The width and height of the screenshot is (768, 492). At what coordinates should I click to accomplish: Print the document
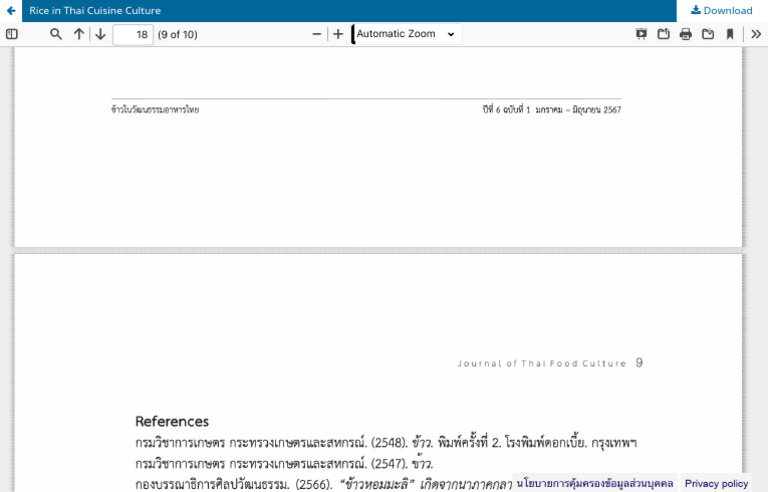685,34
